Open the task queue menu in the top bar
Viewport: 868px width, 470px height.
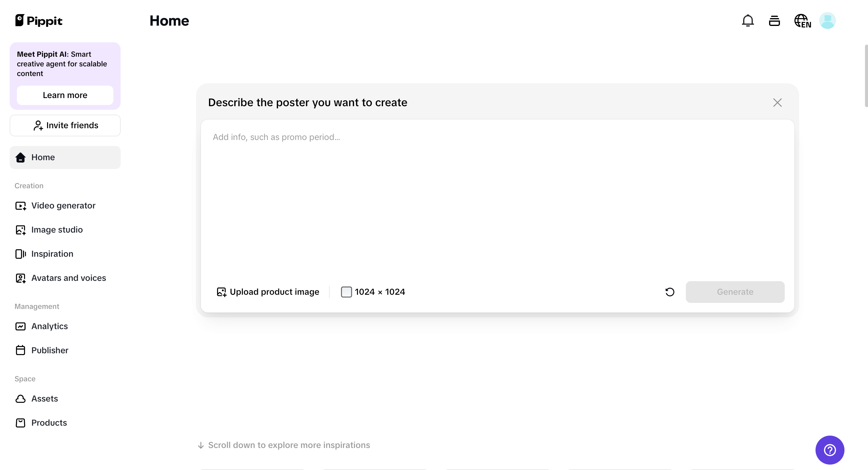[774, 21]
